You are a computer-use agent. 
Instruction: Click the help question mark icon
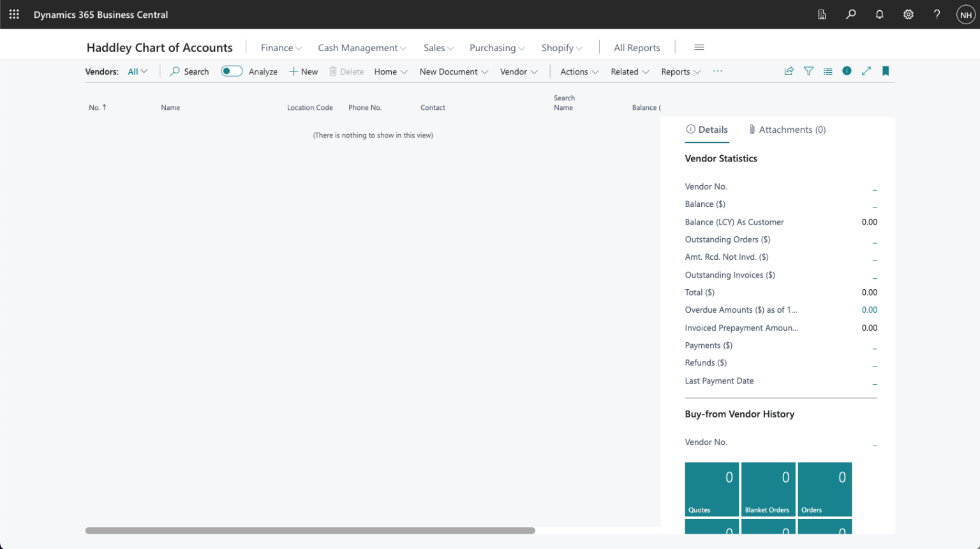click(937, 14)
